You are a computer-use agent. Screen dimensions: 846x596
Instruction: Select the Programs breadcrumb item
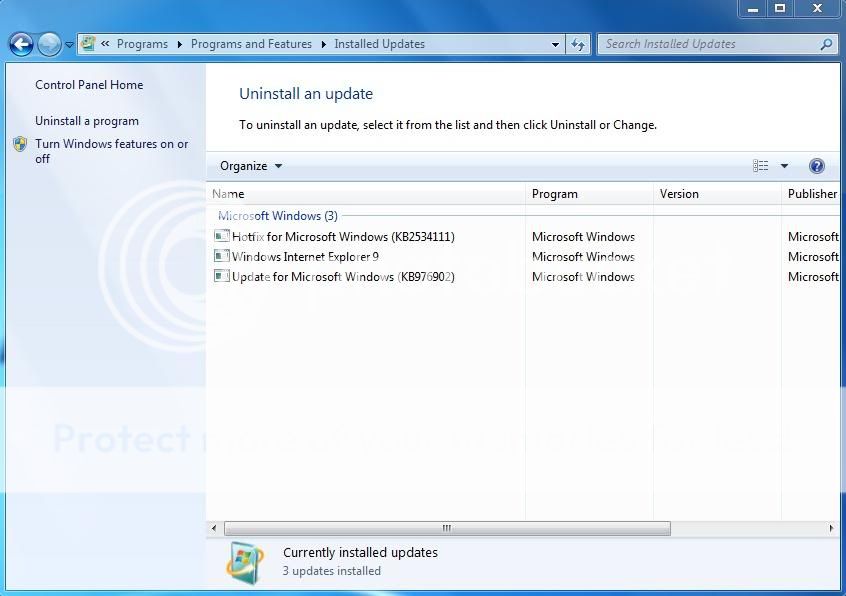tap(142, 44)
